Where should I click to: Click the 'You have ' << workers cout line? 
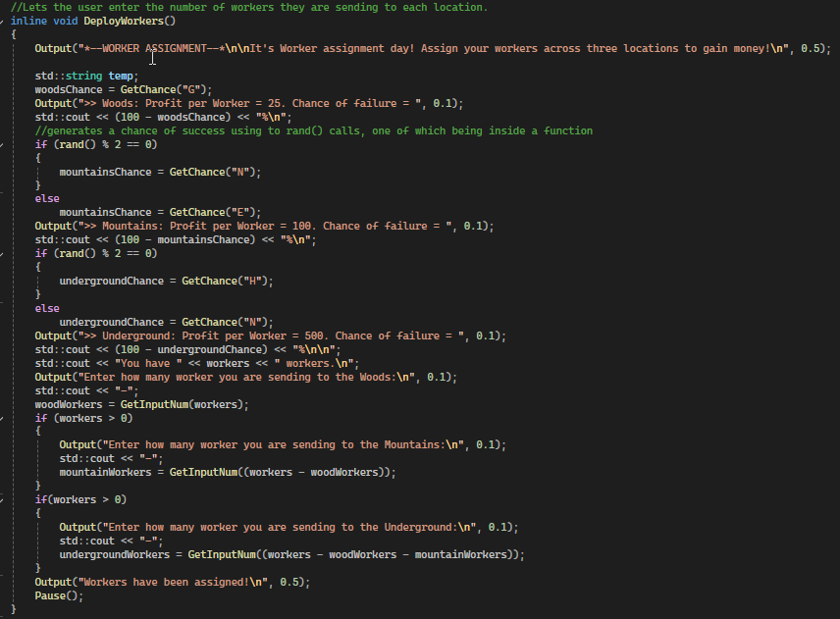coord(197,364)
